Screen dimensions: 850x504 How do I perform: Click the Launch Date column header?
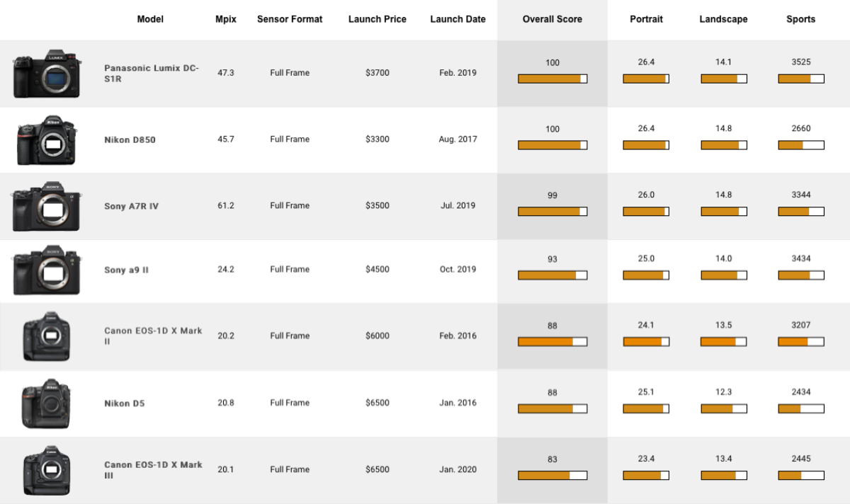[458, 19]
